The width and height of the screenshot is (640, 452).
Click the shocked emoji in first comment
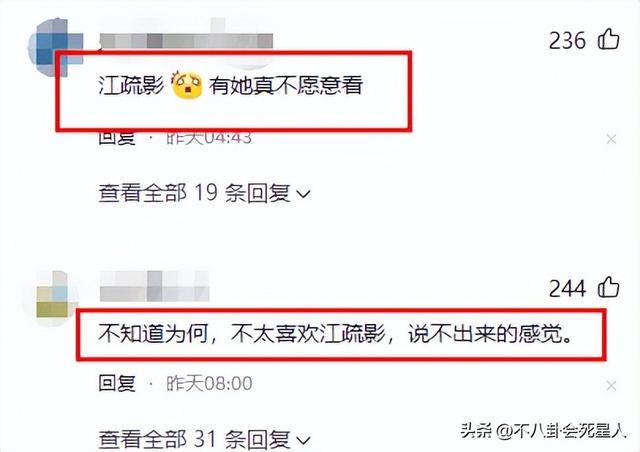[x=187, y=85]
